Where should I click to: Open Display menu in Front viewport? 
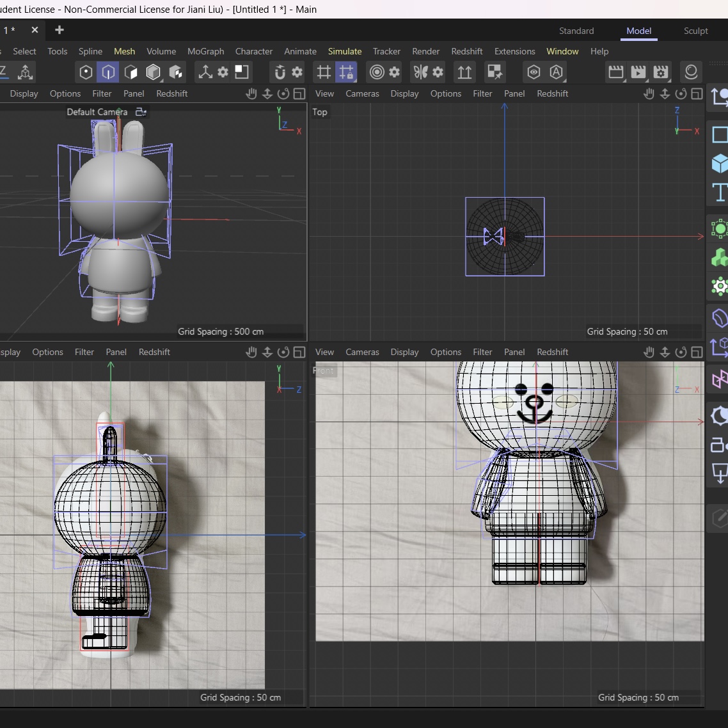coord(404,352)
